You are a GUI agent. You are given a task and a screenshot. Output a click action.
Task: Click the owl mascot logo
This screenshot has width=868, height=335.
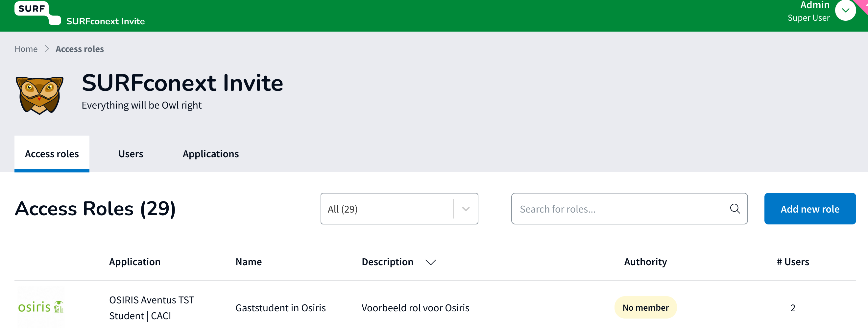[40, 95]
